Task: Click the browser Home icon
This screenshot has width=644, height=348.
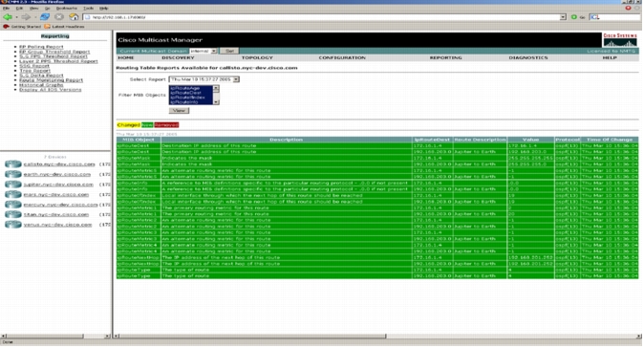Action: pos(74,17)
